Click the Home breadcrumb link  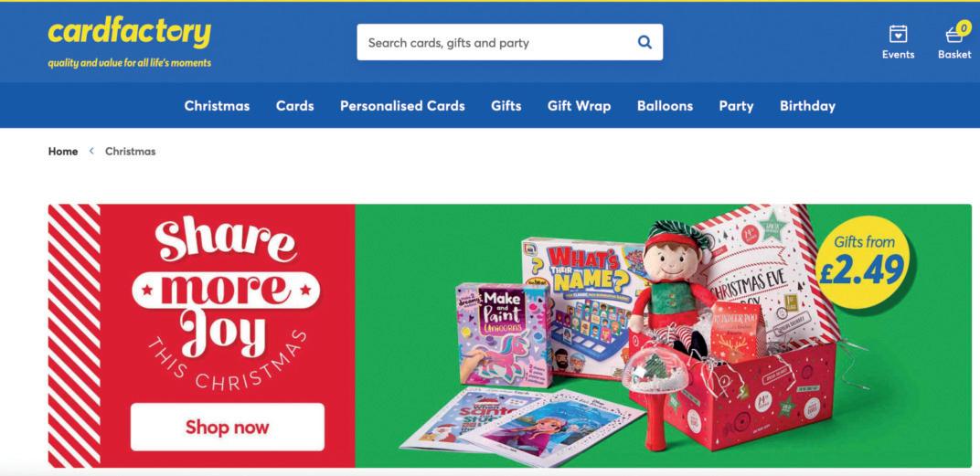(63, 151)
